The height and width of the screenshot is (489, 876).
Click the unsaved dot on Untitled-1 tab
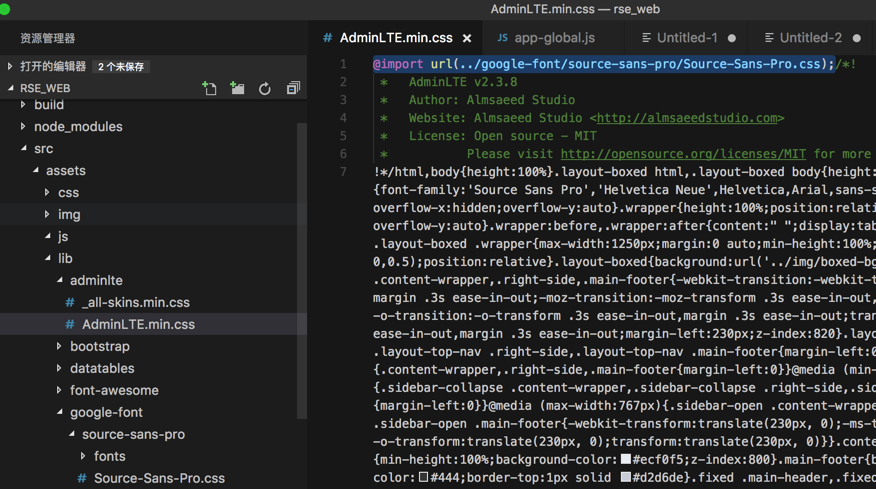[x=732, y=38]
